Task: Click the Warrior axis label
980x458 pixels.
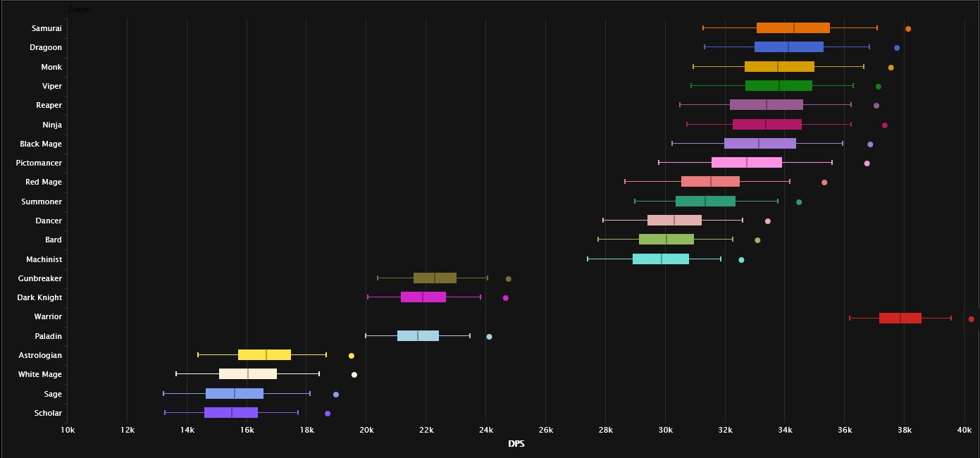Action: pyautogui.click(x=48, y=316)
